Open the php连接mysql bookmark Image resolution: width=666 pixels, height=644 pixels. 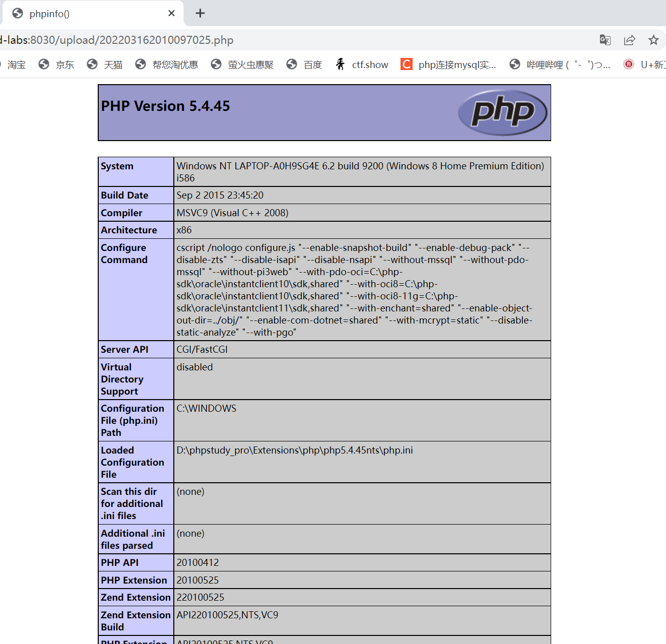[x=448, y=65]
